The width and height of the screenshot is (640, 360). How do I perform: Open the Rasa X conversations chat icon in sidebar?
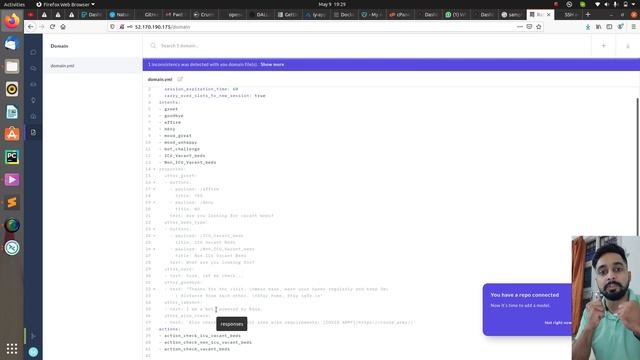[x=33, y=52]
